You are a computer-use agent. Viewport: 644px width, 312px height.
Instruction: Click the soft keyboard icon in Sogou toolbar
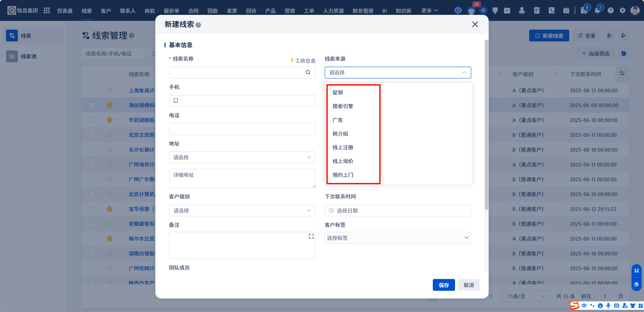click(x=616, y=306)
